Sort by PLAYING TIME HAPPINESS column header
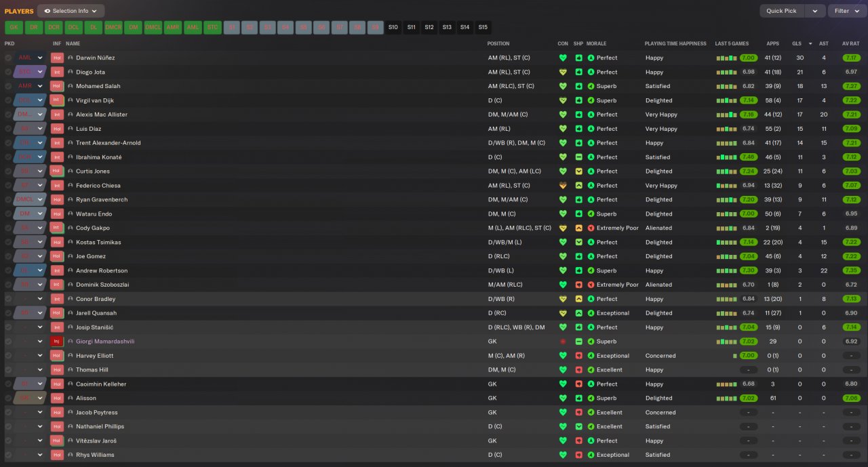This screenshot has width=868, height=467. (x=675, y=43)
